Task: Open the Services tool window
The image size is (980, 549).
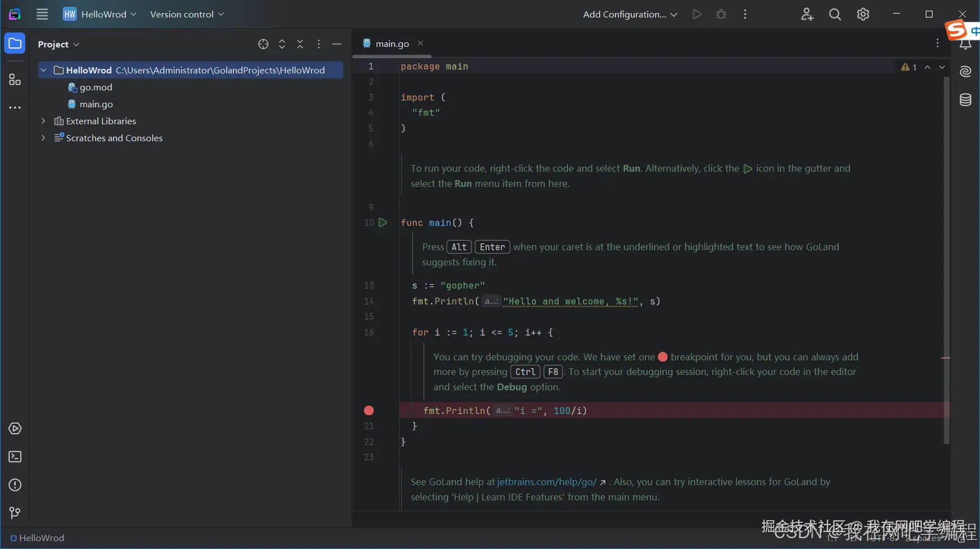Action: [x=15, y=429]
